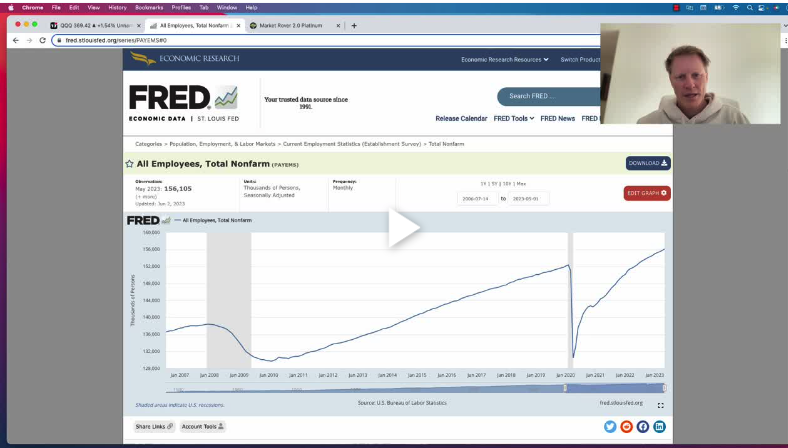The height and width of the screenshot is (448, 788).
Task: Open macOS Spotlight search
Action: point(749,8)
